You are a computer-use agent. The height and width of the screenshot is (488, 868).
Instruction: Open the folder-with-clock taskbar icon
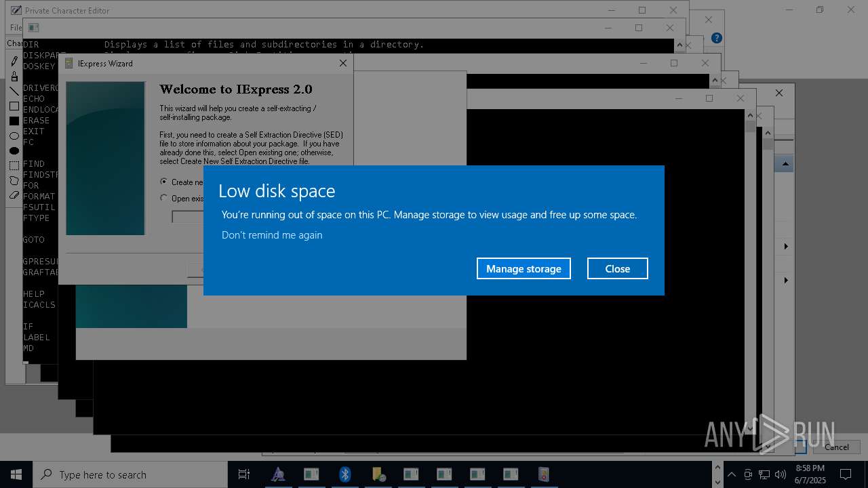coord(378,474)
